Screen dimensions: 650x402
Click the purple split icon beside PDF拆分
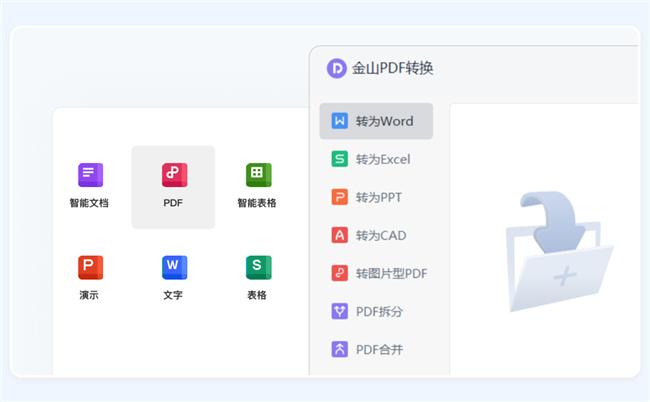(340, 311)
